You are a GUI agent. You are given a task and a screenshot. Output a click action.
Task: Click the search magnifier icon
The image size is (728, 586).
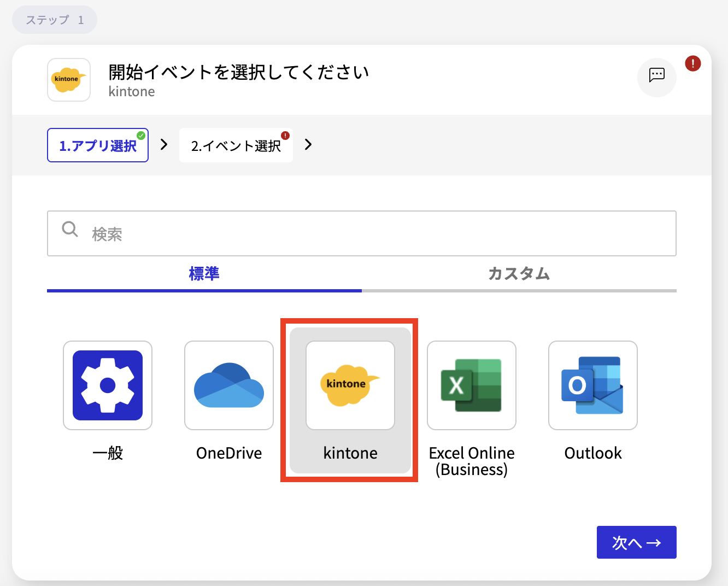[x=69, y=230]
